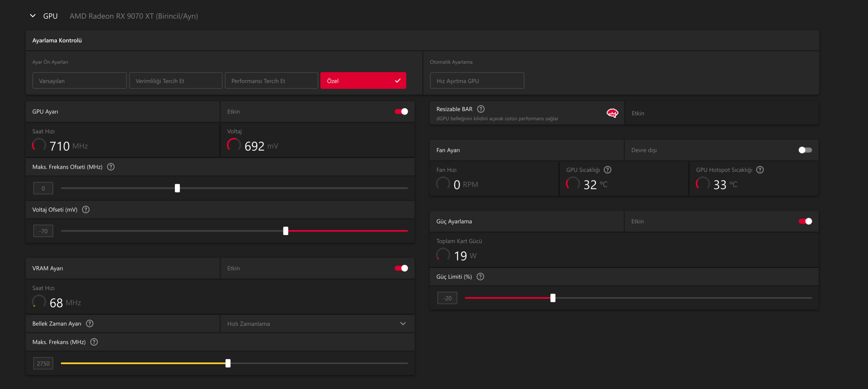
Task: Open help for Bellek Zaman Ayarı
Action: [x=90, y=323]
